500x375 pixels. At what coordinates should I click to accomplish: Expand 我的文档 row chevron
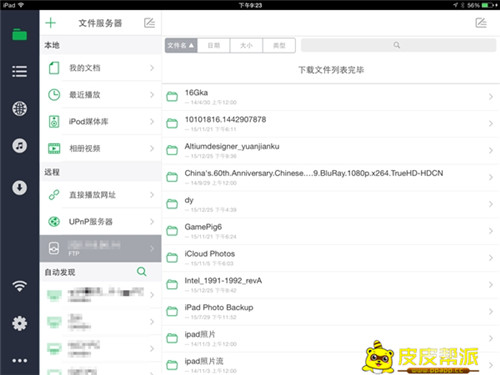(152, 68)
